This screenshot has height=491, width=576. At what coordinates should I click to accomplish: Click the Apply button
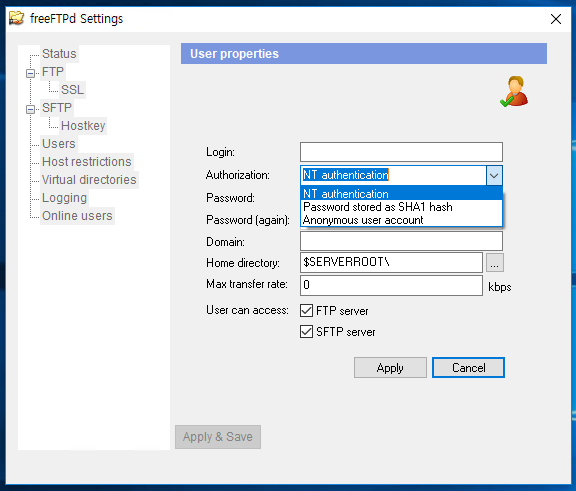tap(390, 368)
